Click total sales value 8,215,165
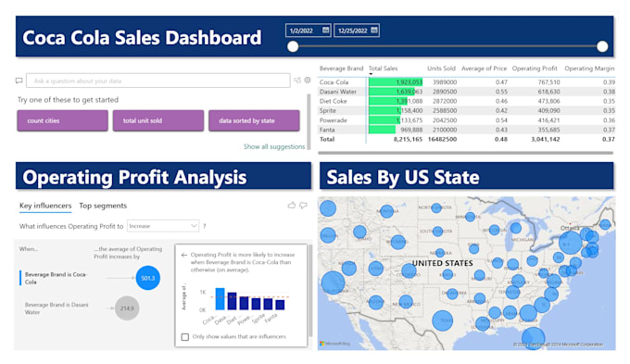The width and height of the screenshot is (630, 364). pyautogui.click(x=408, y=139)
